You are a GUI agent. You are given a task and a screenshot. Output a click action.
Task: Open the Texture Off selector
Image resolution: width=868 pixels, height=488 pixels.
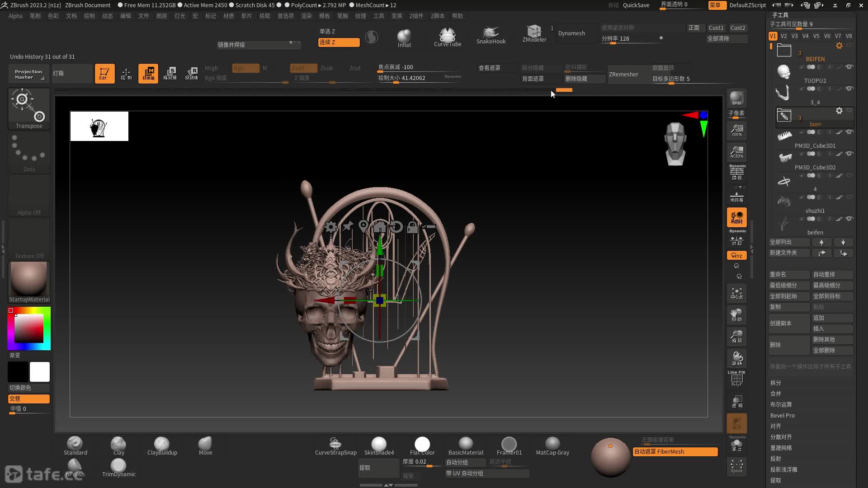pyautogui.click(x=29, y=239)
